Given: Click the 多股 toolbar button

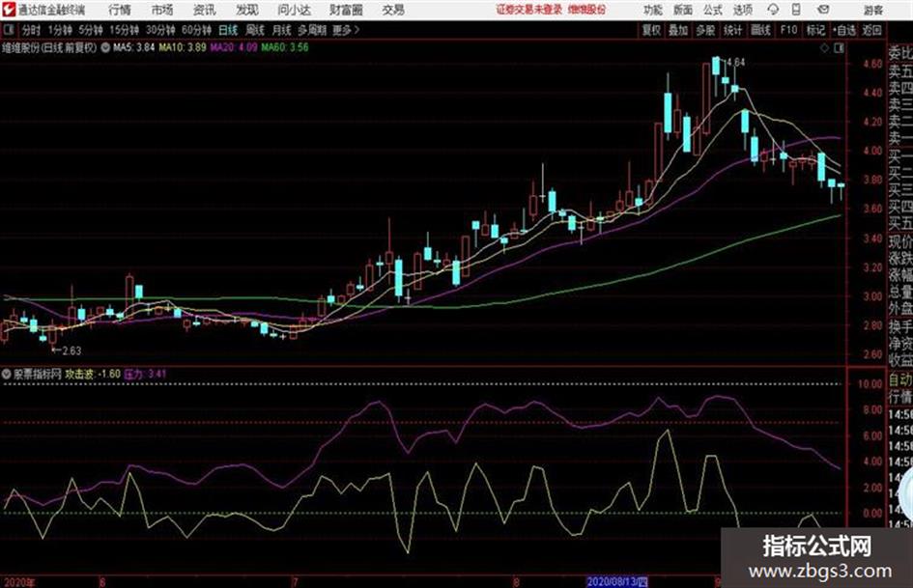Looking at the screenshot, I should (705, 30).
